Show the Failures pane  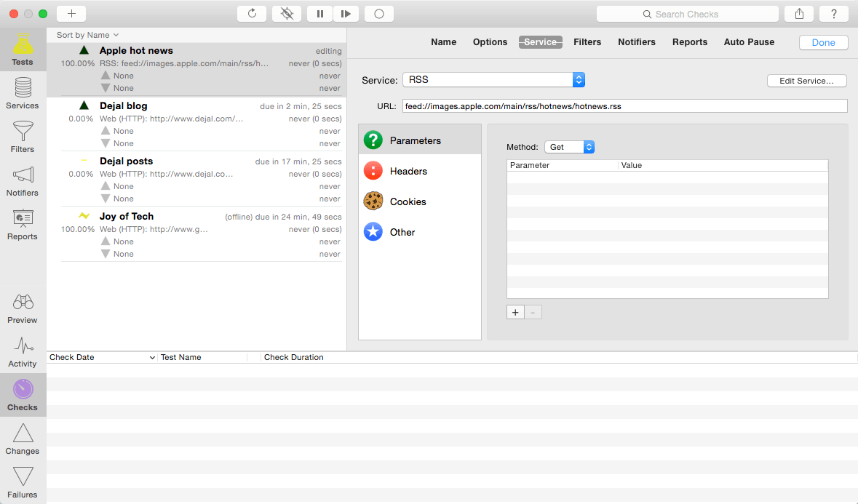pos(23,483)
